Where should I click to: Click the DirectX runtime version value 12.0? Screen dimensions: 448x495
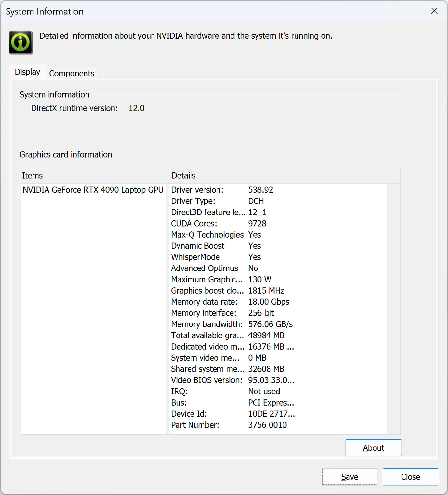pos(137,108)
